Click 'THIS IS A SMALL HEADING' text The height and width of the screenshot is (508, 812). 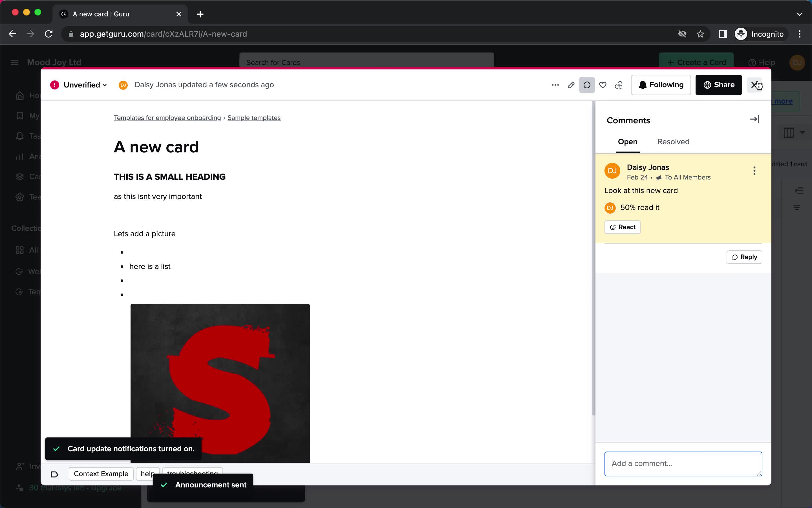(x=169, y=177)
